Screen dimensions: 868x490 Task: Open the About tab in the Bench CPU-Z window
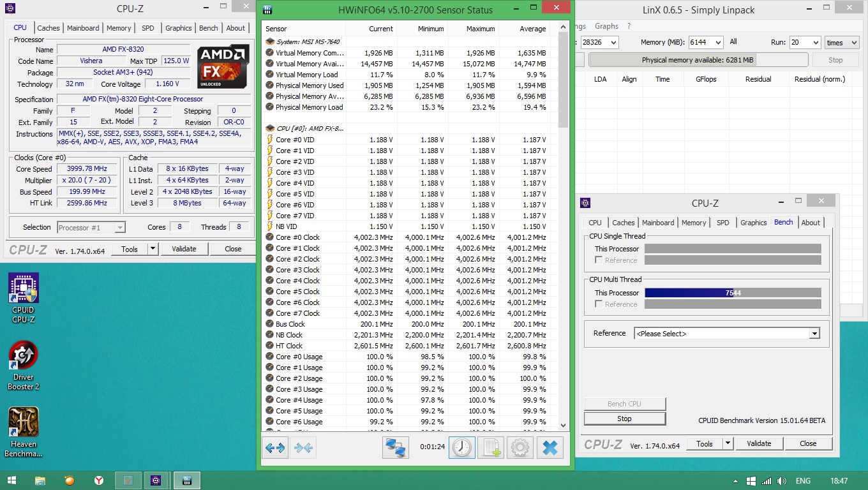pos(811,223)
